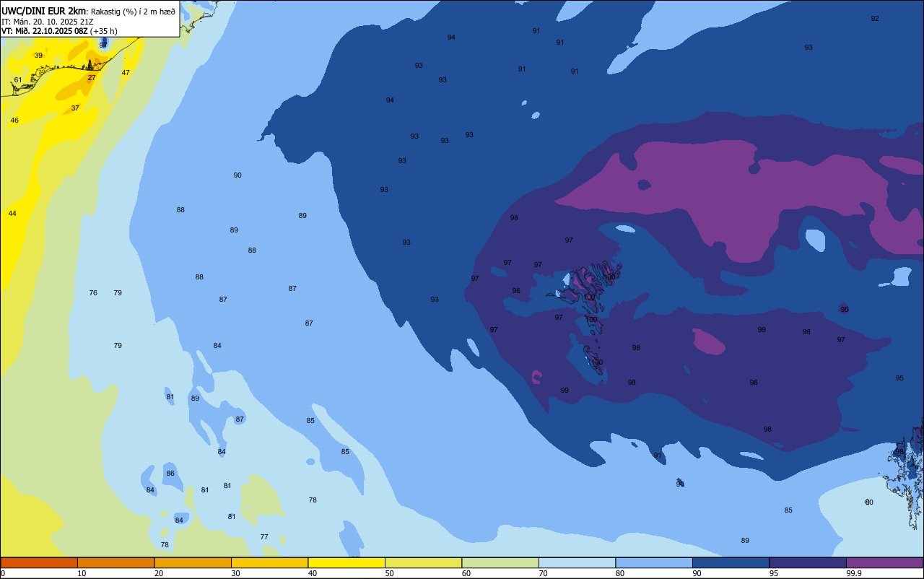
Task: Click the map value '44' at left edge
Action: pos(12,214)
